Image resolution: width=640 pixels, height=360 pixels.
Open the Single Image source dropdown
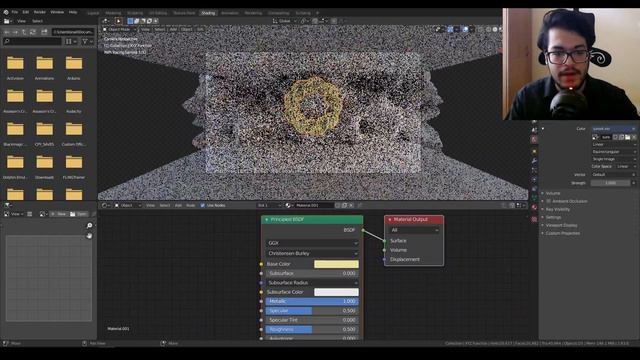click(614, 159)
